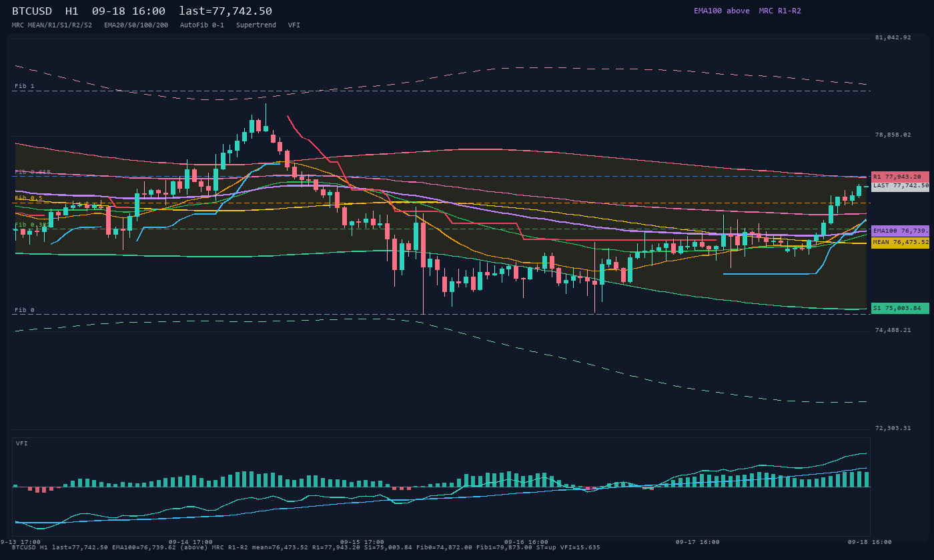Click the '09-15 17:00' time axis label

click(362, 542)
